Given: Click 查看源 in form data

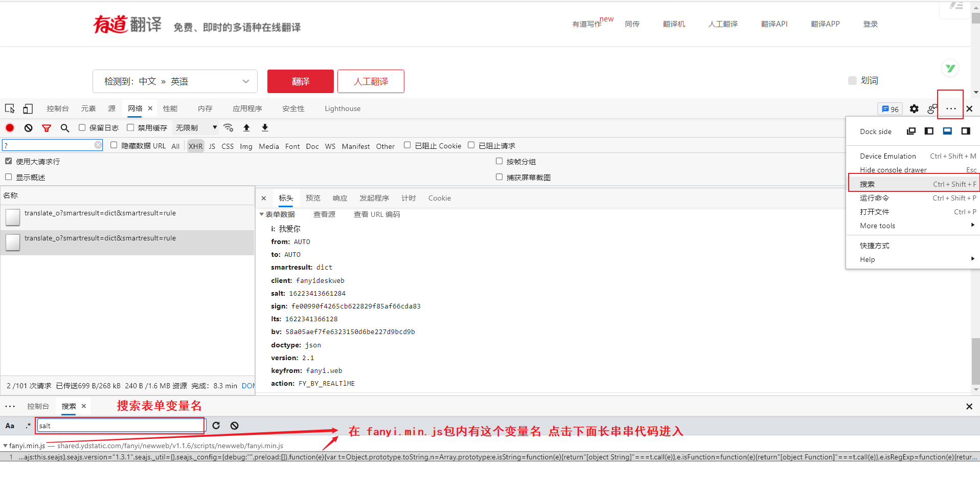Looking at the screenshot, I should pos(324,214).
